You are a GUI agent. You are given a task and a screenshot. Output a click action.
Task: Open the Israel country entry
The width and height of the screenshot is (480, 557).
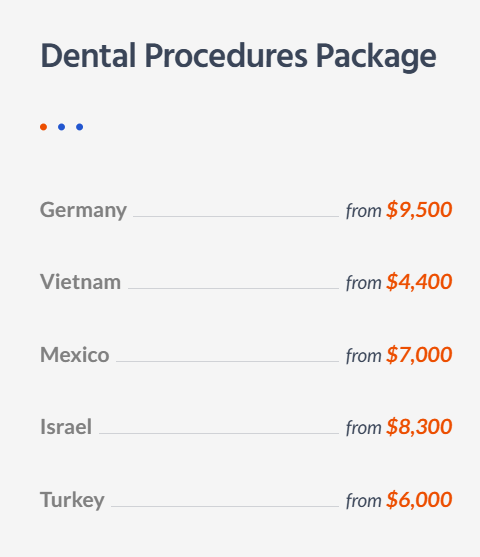coord(66,427)
